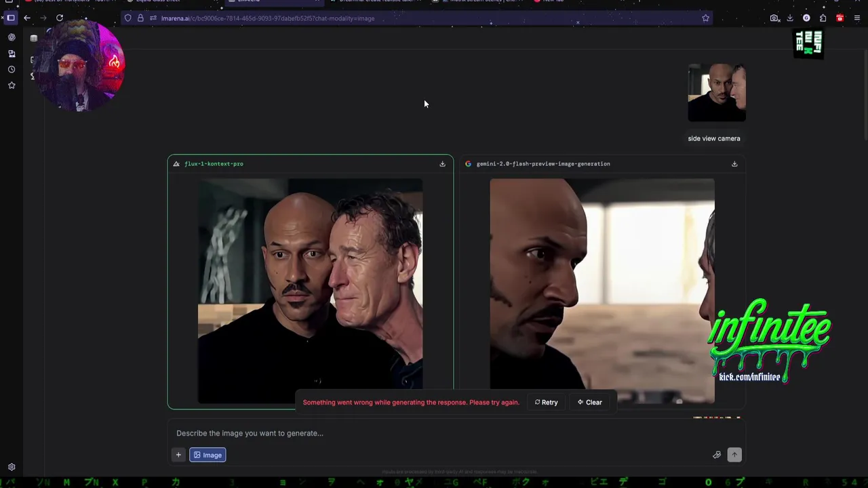Image resolution: width=868 pixels, height=488 pixels.
Task: Open the gemini-generated side view image
Action: 602,291
